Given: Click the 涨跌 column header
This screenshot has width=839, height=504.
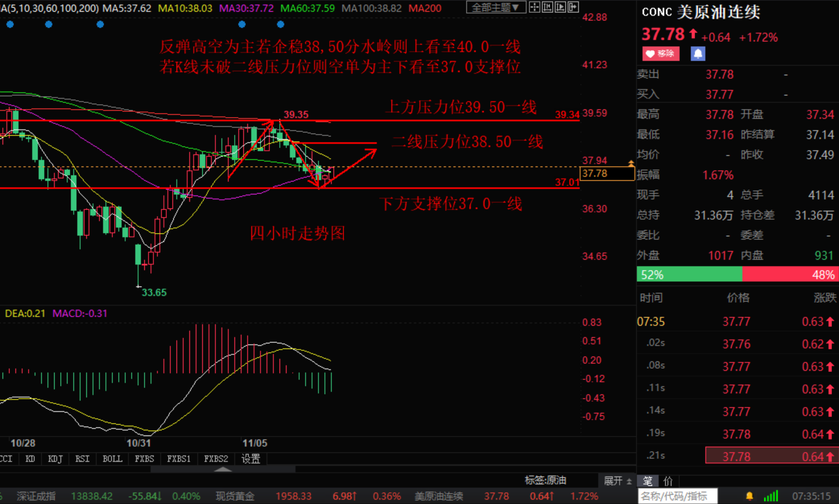Looking at the screenshot, I should click(x=825, y=298).
